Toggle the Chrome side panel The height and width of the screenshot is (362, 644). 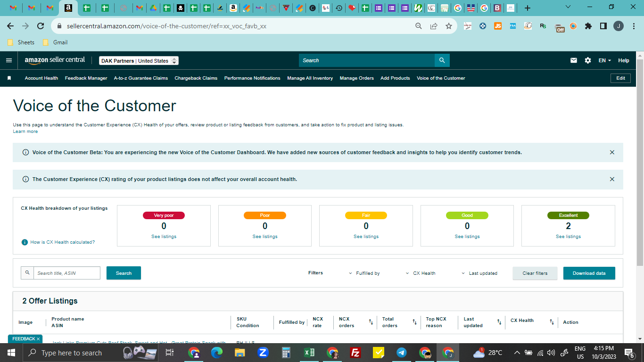(603, 26)
